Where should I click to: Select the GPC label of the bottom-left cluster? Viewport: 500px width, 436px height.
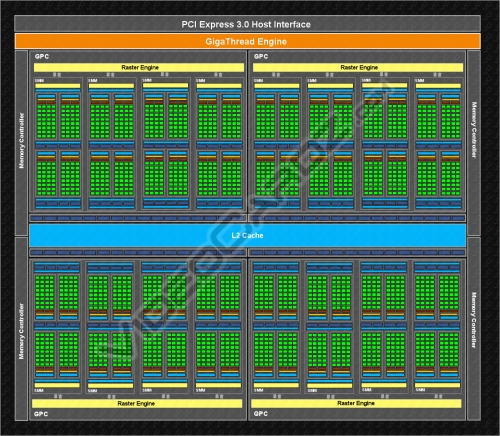(x=41, y=414)
